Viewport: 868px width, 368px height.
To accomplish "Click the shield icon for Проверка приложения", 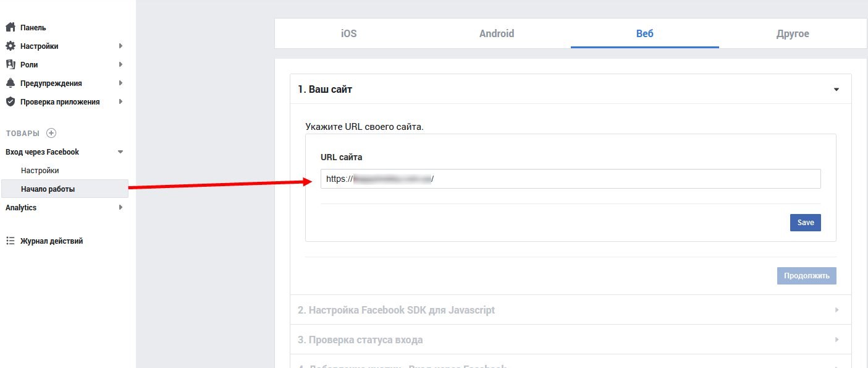I will click(x=10, y=101).
